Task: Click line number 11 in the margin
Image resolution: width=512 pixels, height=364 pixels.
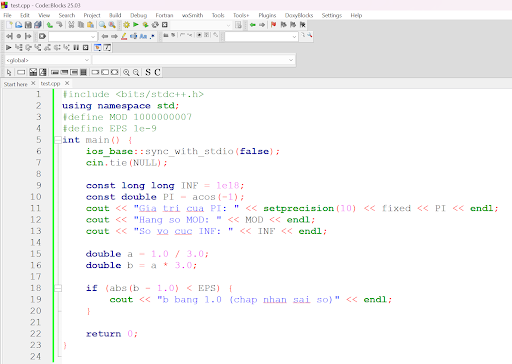Action: coord(35,208)
